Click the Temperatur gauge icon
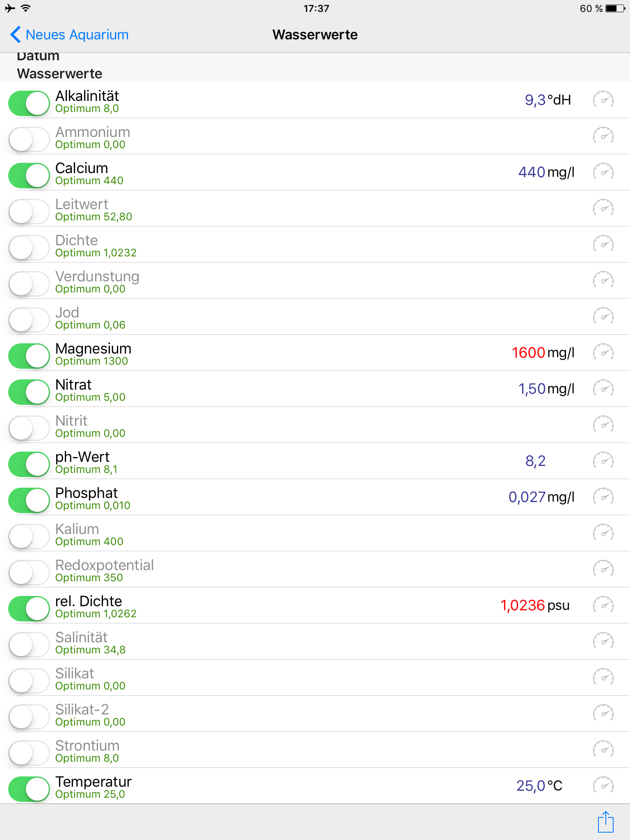Screen dimensions: 630x840 tap(603, 785)
